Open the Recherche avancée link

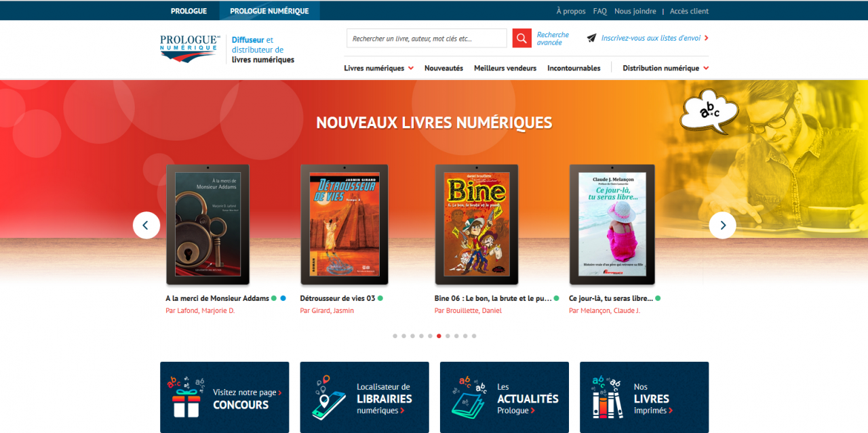tap(553, 39)
